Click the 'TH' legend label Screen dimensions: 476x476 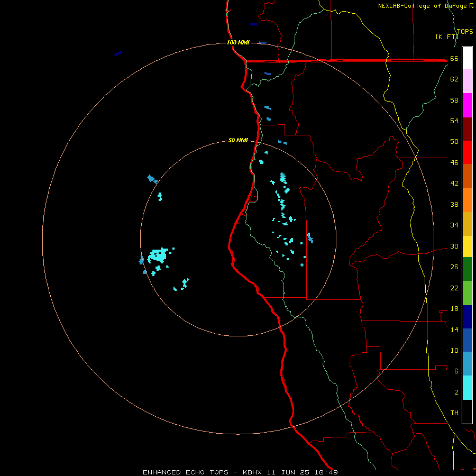click(x=454, y=413)
